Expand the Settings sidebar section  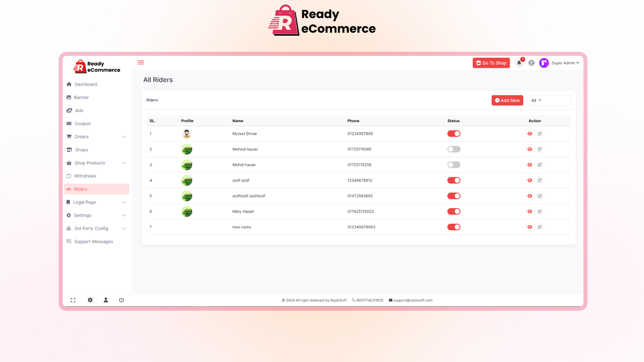(82, 215)
